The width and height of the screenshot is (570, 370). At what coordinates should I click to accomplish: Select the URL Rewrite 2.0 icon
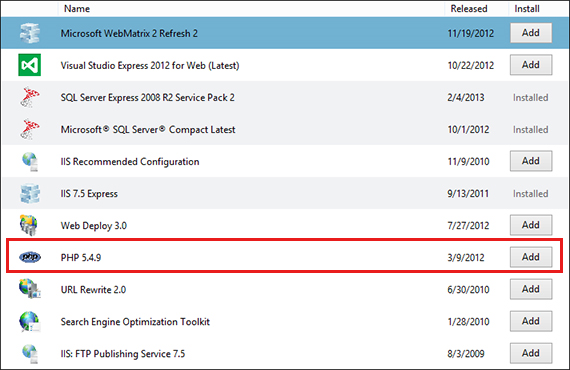point(29,289)
